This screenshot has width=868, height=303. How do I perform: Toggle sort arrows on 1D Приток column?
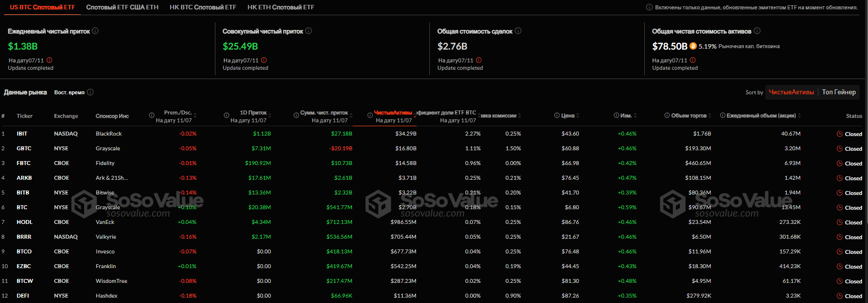[270, 116]
